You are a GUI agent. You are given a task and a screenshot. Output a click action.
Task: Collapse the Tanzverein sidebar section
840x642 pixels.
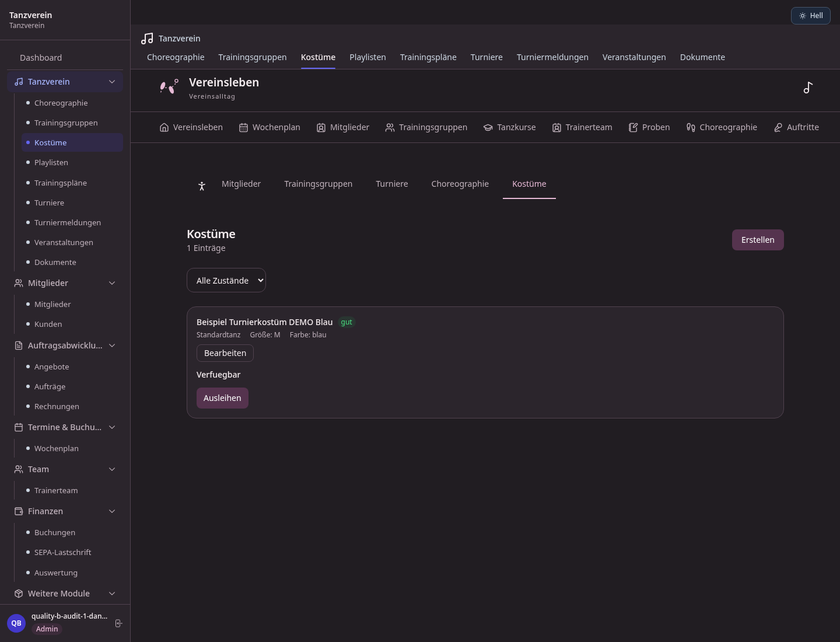112,82
